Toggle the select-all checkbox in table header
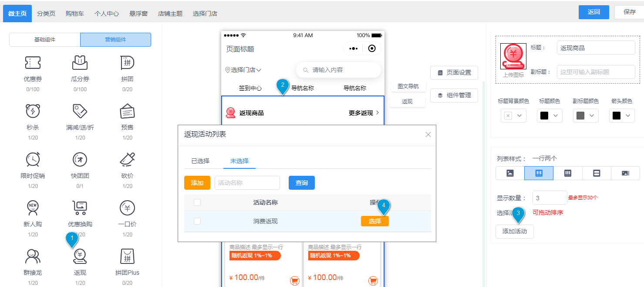The height and width of the screenshot is (287, 644). click(197, 202)
